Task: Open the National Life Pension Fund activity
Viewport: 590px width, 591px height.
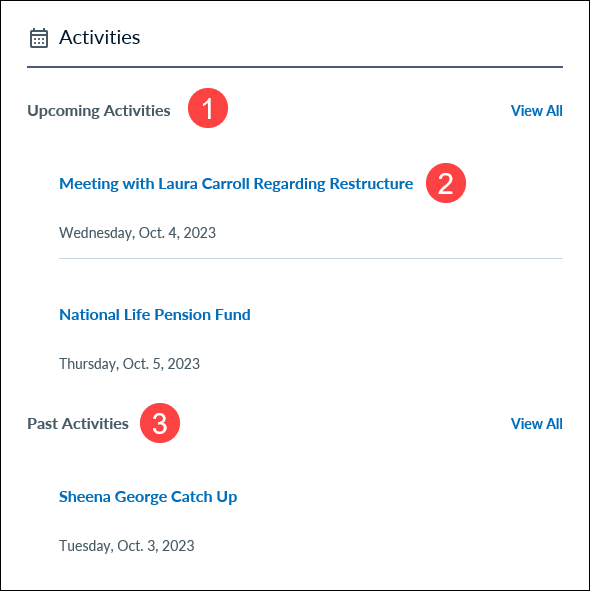Action: tap(155, 315)
